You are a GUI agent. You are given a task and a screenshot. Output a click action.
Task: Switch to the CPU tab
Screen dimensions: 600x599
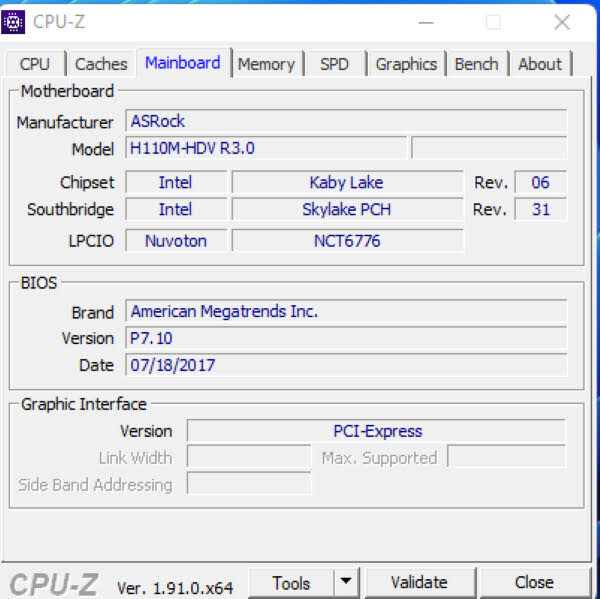point(35,64)
